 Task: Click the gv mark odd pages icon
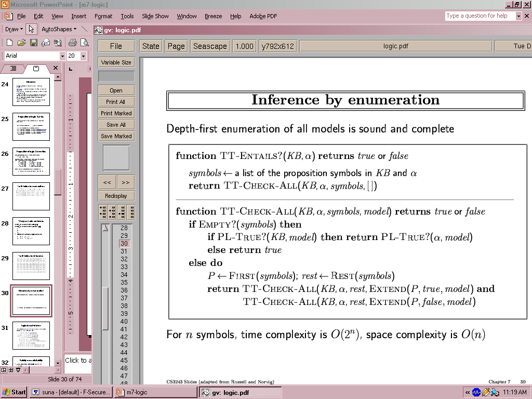[103, 212]
